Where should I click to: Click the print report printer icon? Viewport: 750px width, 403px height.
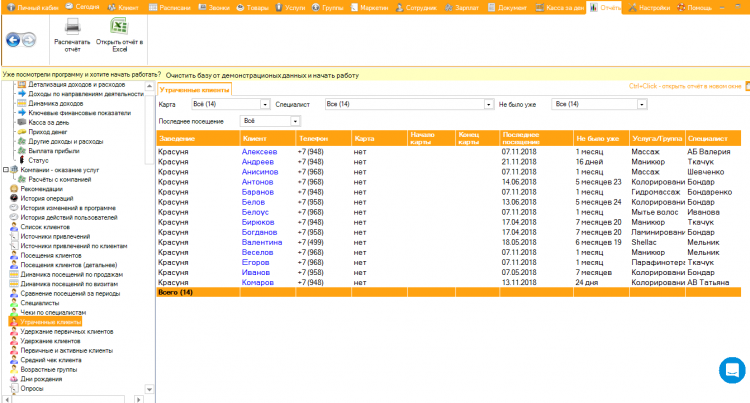(73, 27)
